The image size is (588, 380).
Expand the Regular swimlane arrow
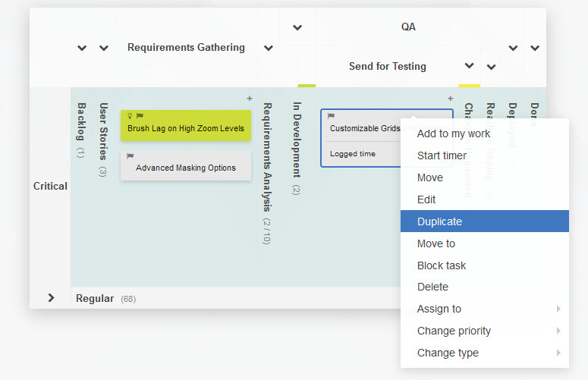tap(51, 298)
